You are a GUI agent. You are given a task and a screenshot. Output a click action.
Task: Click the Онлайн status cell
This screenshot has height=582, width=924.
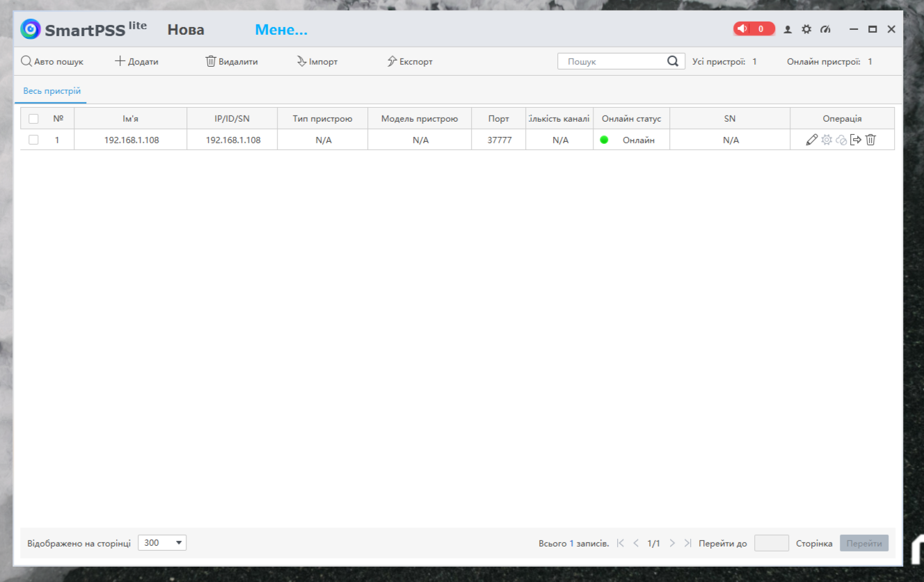pos(632,140)
